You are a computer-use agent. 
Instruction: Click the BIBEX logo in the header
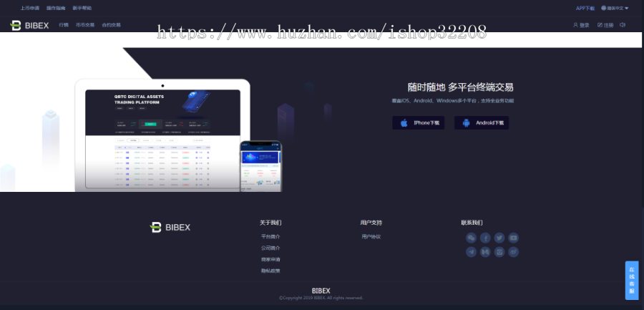pos(29,25)
